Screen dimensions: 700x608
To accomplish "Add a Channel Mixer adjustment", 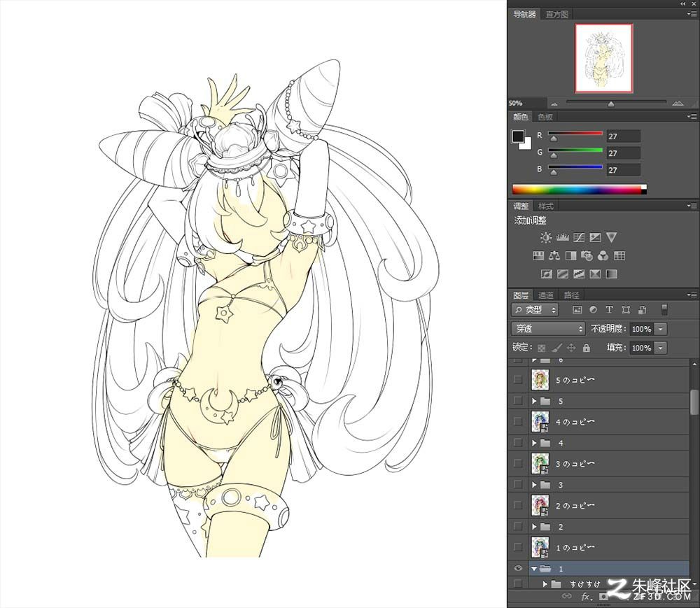I will click(x=603, y=255).
